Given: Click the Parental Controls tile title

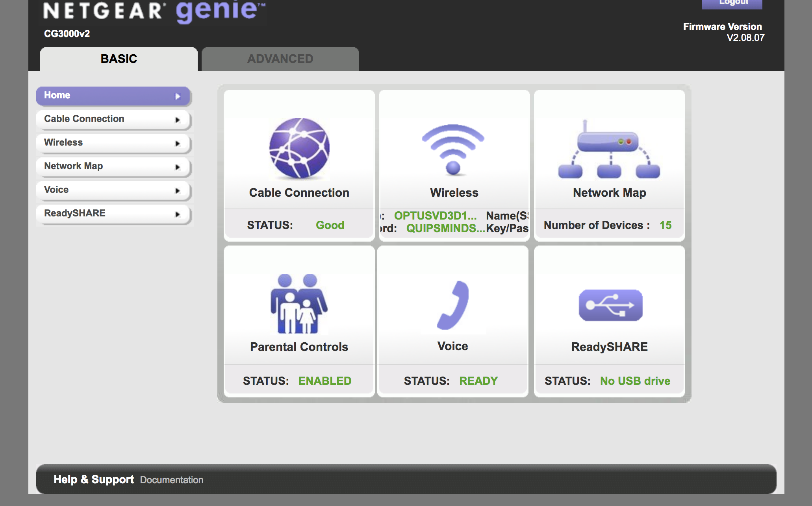Looking at the screenshot, I should pos(299,347).
